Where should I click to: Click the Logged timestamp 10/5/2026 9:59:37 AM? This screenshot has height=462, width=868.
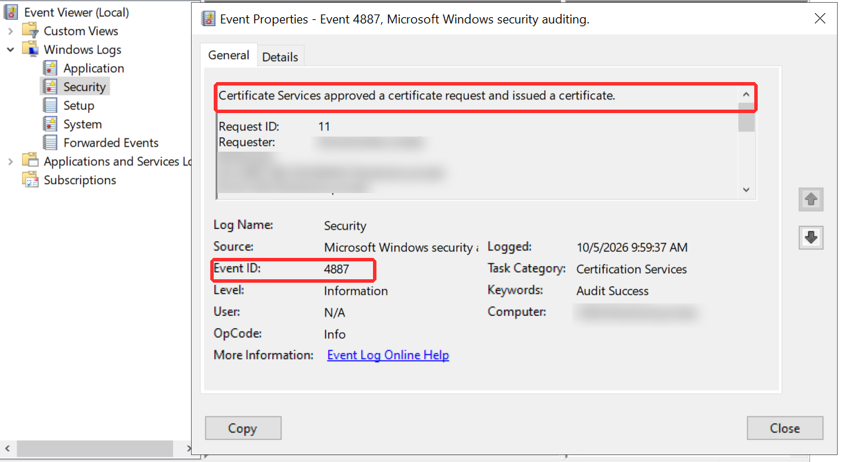click(x=632, y=248)
